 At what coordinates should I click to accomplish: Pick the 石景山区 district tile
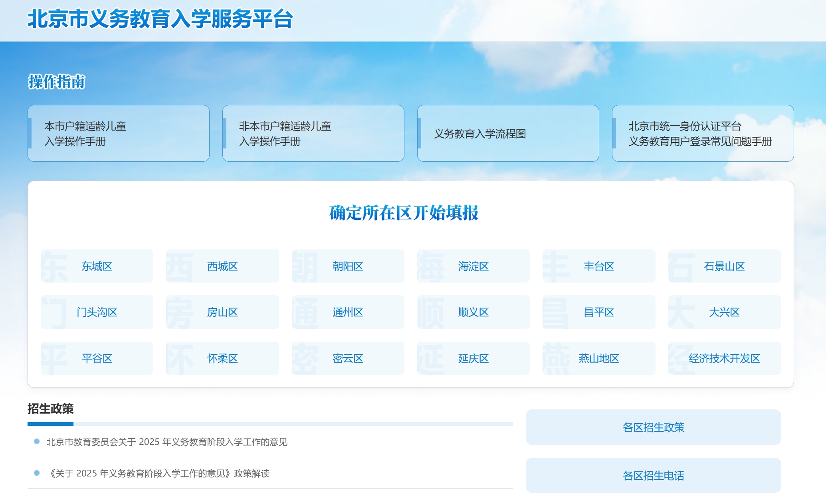click(724, 266)
